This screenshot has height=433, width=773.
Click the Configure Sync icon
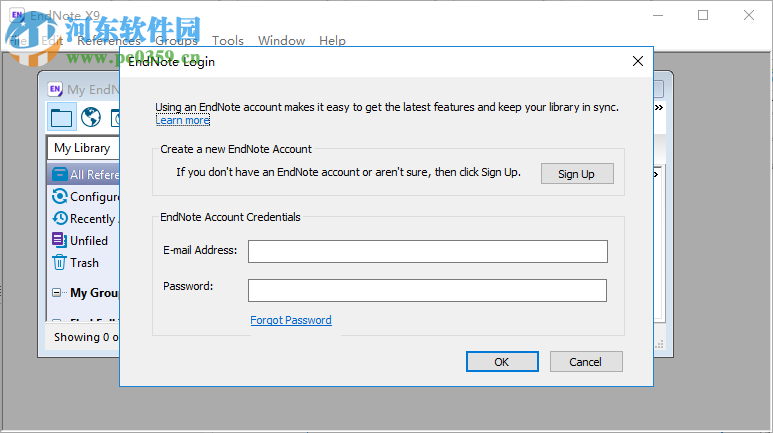(60, 197)
